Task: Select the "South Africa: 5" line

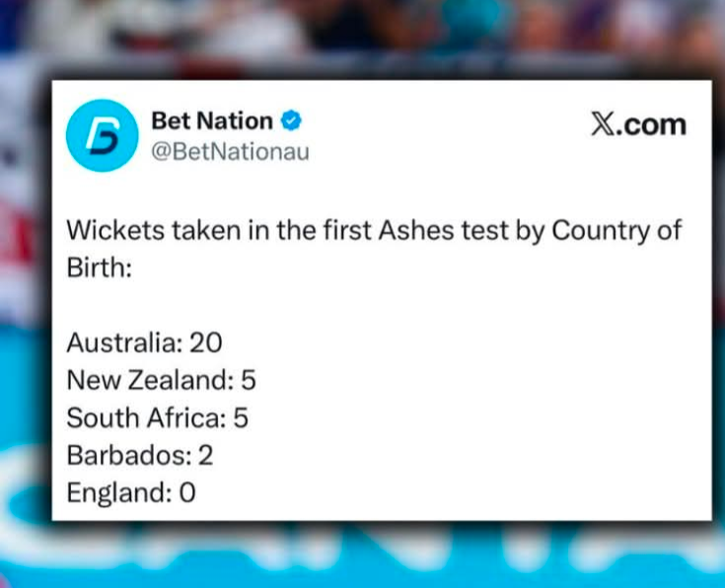Action: 157,417
